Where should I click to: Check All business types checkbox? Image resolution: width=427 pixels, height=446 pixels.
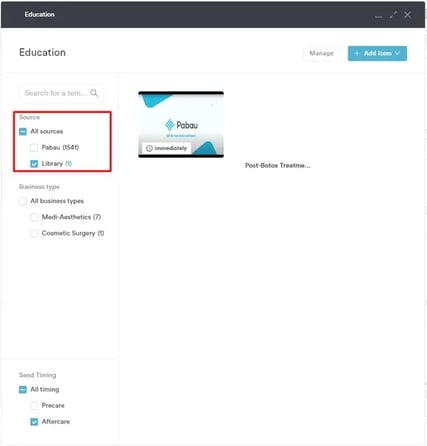pyautogui.click(x=23, y=201)
